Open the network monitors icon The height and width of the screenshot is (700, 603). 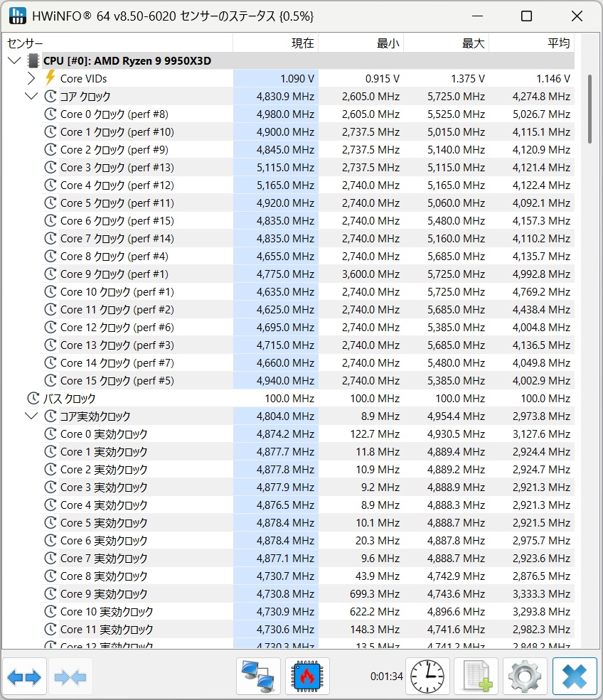coord(257,677)
